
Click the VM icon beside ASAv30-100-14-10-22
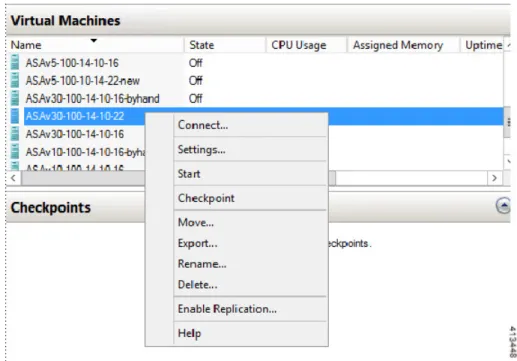point(15,116)
